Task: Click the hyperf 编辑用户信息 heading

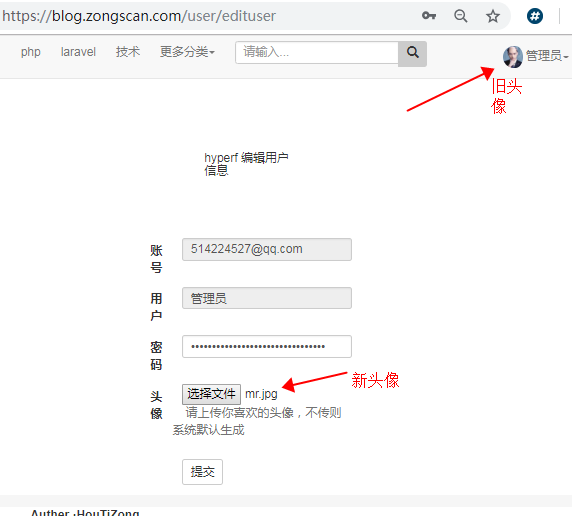Action: point(246,164)
